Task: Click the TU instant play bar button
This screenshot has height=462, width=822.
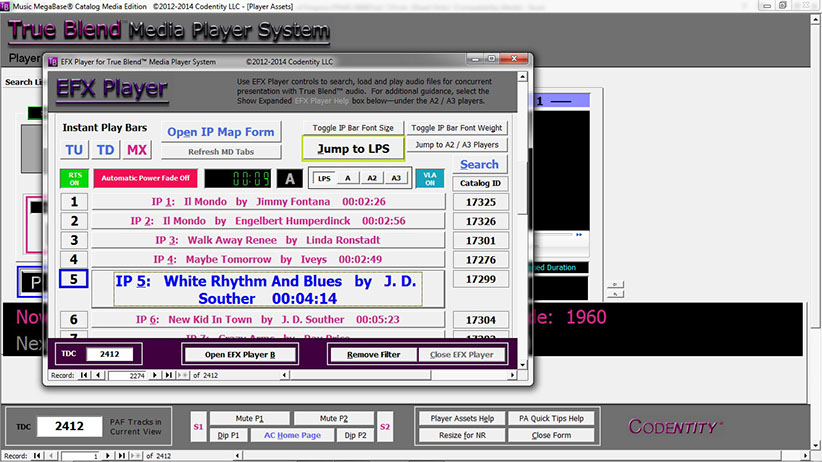Action: point(74,150)
